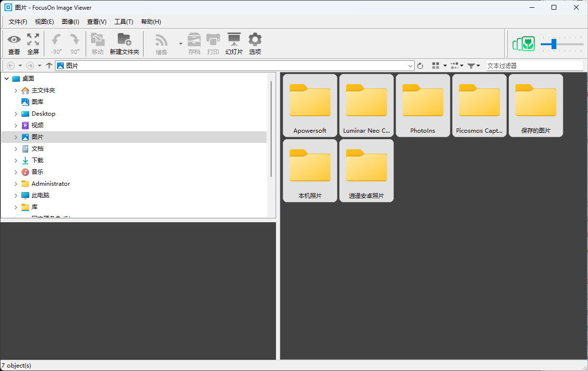The width and height of the screenshot is (588, 371).
Task: Open the 视图(E) menu
Action: (x=44, y=22)
